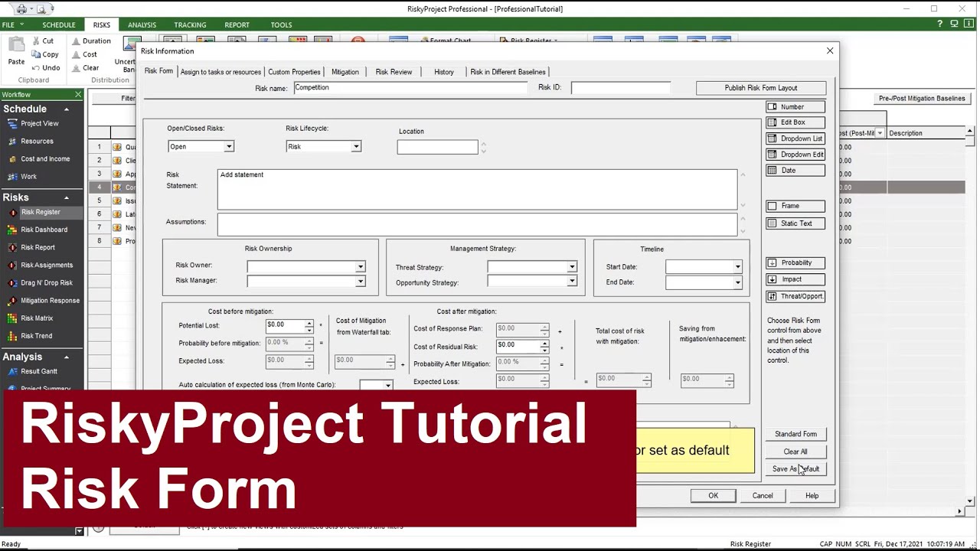Add a Static Text control
The height and width of the screenshot is (551, 980).
click(795, 223)
